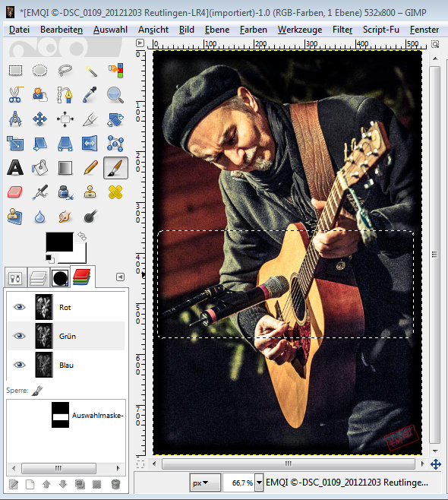Click the background color white swatch

[x=78, y=256]
